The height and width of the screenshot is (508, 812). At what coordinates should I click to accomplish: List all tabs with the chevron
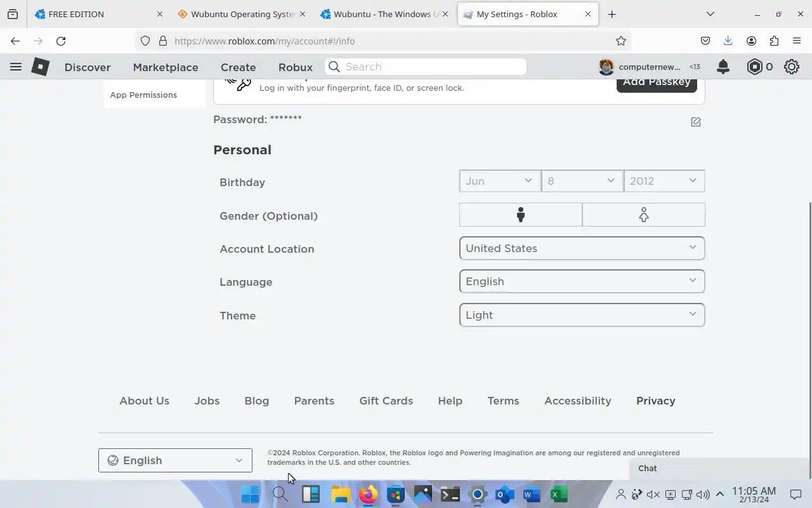point(710,14)
